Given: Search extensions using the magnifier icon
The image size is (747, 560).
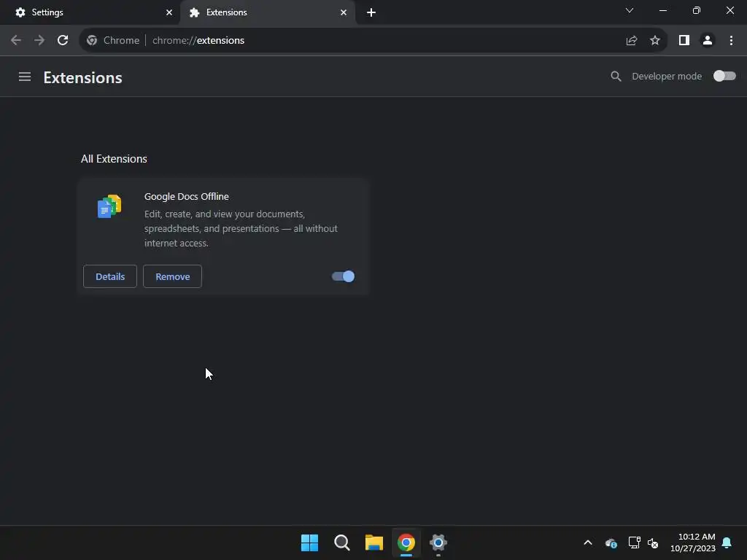Looking at the screenshot, I should click(616, 76).
